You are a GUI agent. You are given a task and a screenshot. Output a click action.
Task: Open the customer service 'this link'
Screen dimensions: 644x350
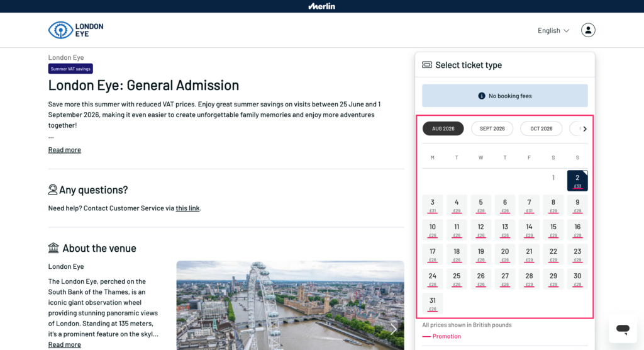pyautogui.click(x=187, y=208)
